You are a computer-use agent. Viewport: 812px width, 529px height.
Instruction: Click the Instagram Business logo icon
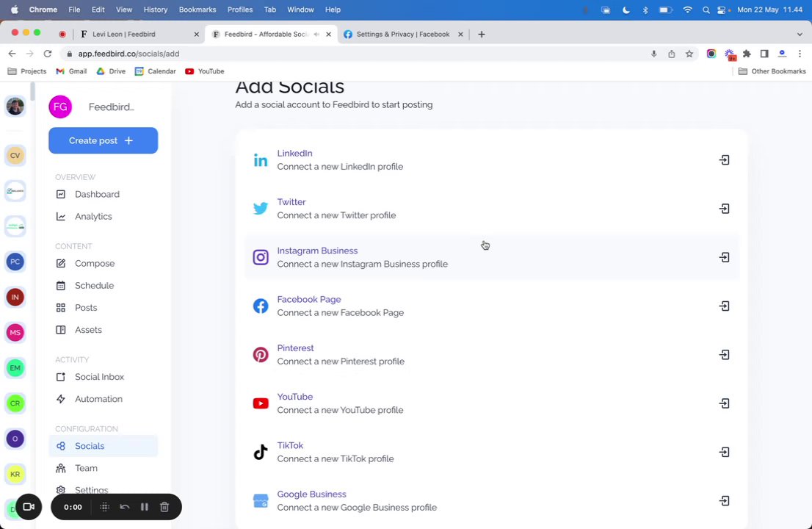point(261,257)
